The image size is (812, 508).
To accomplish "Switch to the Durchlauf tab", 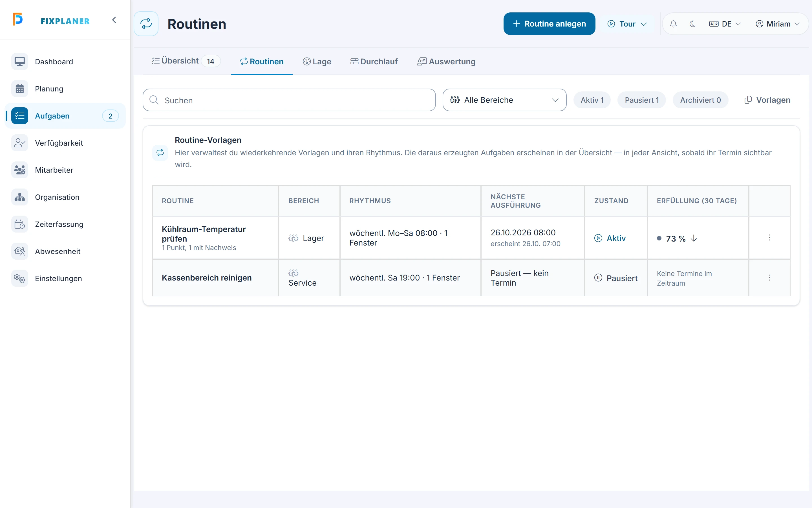I will [x=374, y=62].
